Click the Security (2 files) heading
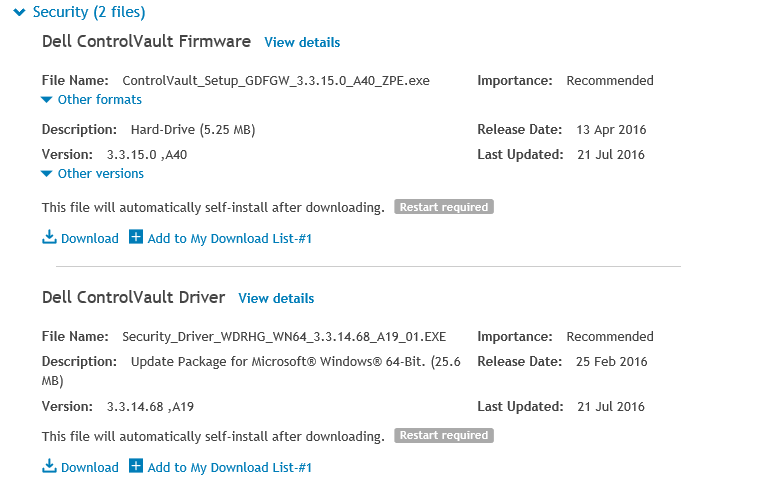Image resolution: width=777 pixels, height=482 pixels. [x=89, y=13]
